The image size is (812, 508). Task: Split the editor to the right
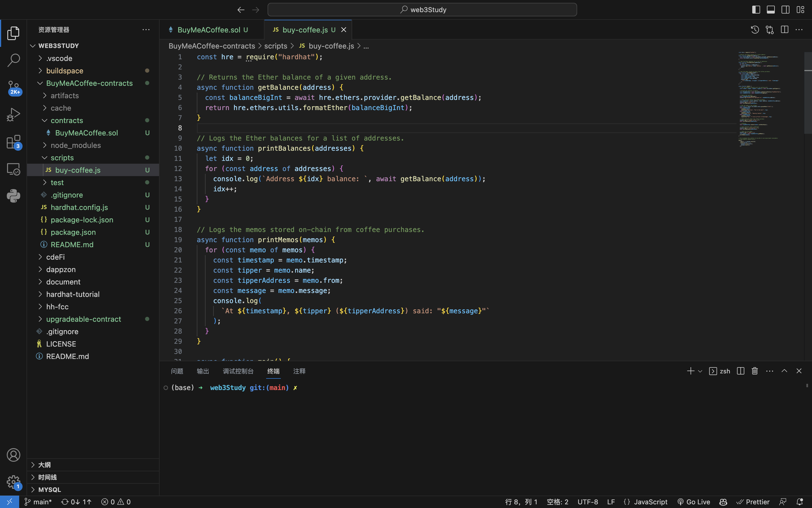784,30
